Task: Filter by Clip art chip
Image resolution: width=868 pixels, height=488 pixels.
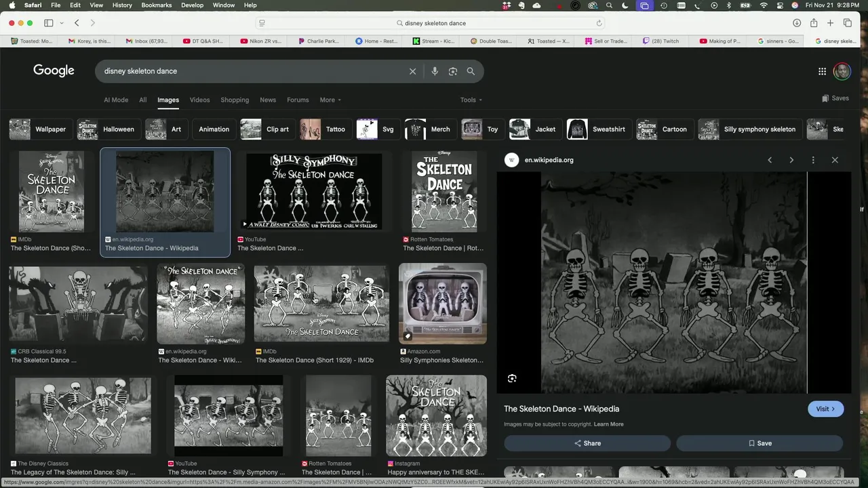Action: 267,129
